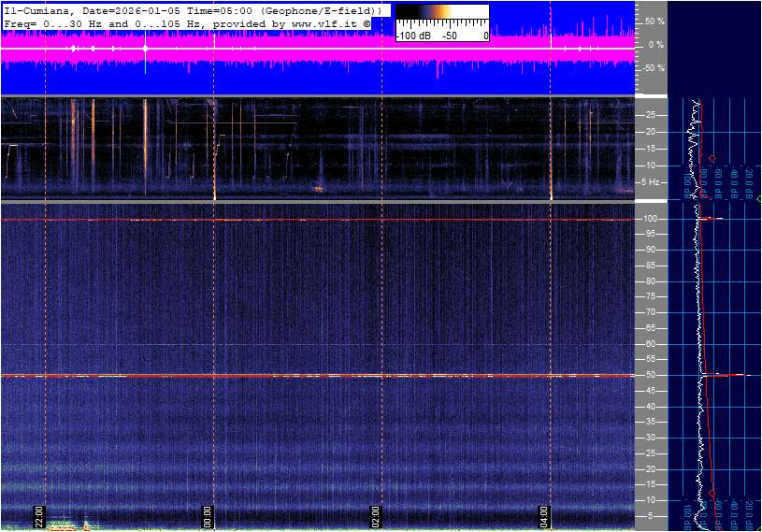
Task: Click the green circle at spectrum plot edge
Action: point(759,198)
